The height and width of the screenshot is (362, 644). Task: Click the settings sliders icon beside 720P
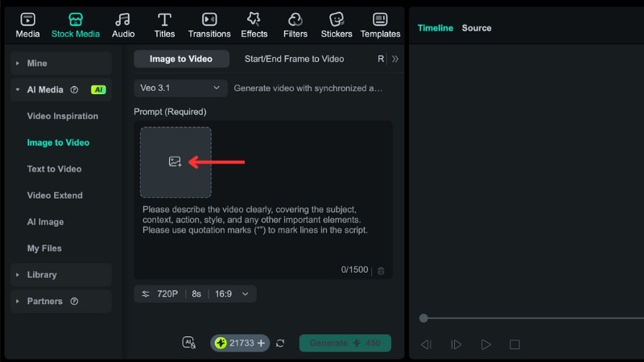pos(146,294)
